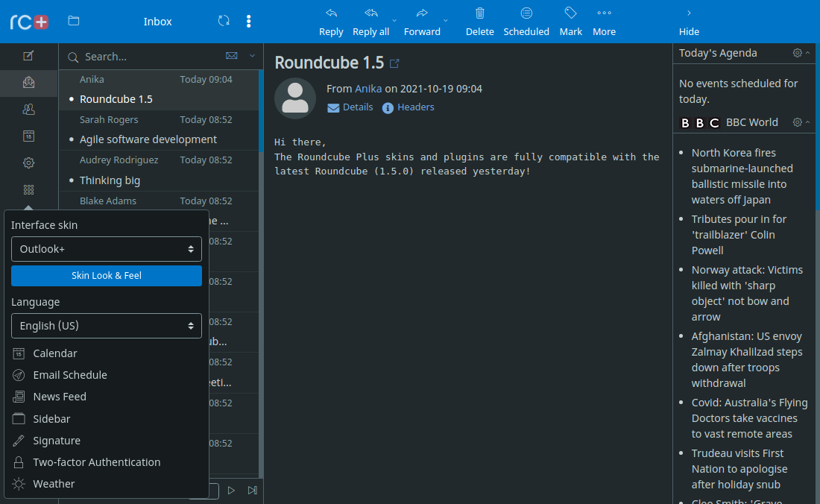Expand the search options chevron
The height and width of the screenshot is (504, 820).
pos(252,56)
